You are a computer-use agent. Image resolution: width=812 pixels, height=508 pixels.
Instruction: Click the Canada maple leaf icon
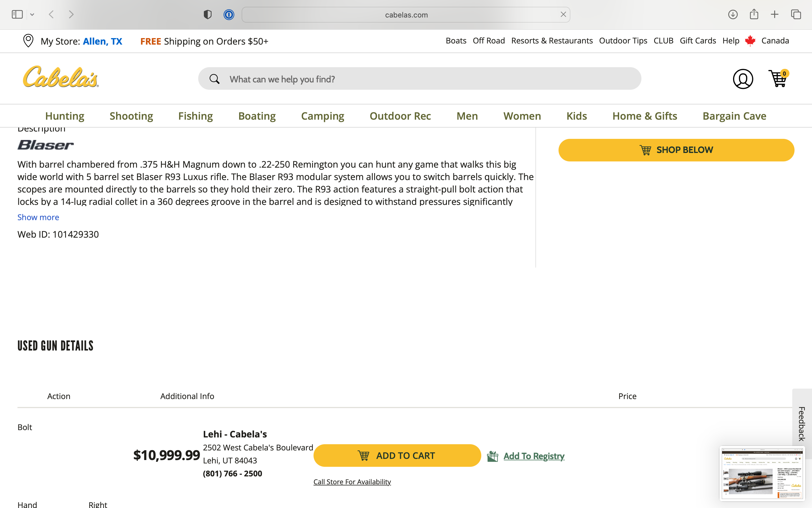(750, 41)
